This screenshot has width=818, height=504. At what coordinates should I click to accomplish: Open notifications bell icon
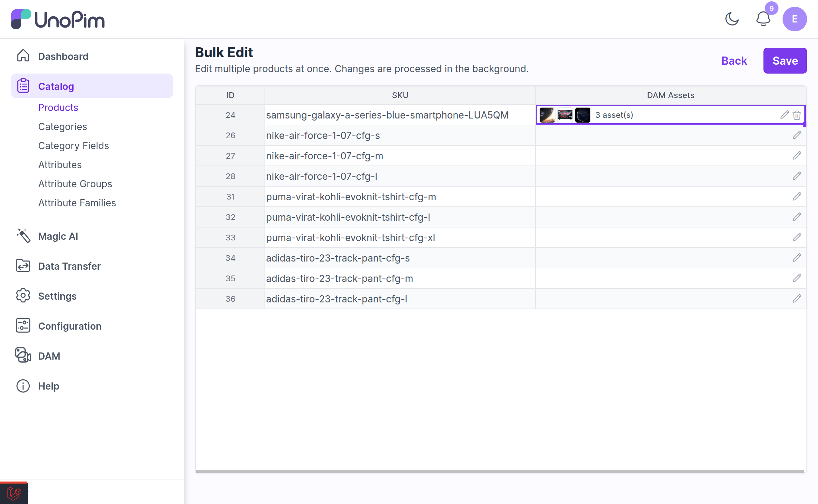pyautogui.click(x=763, y=19)
